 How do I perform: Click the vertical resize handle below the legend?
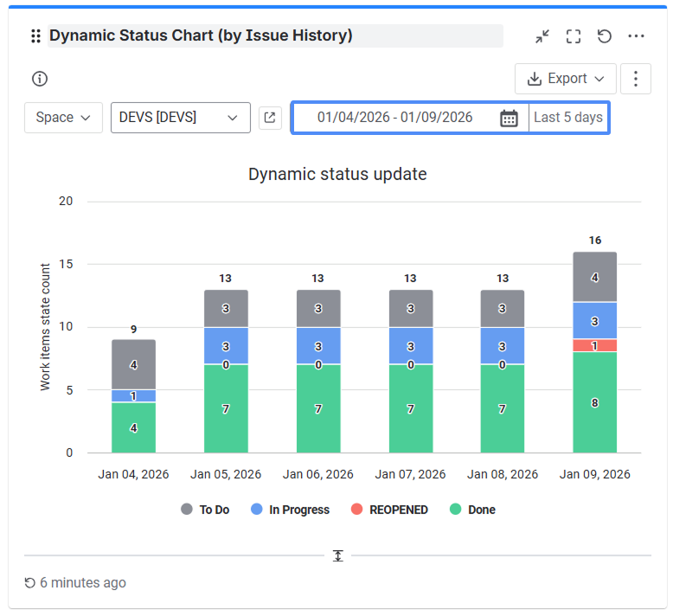tap(337, 555)
